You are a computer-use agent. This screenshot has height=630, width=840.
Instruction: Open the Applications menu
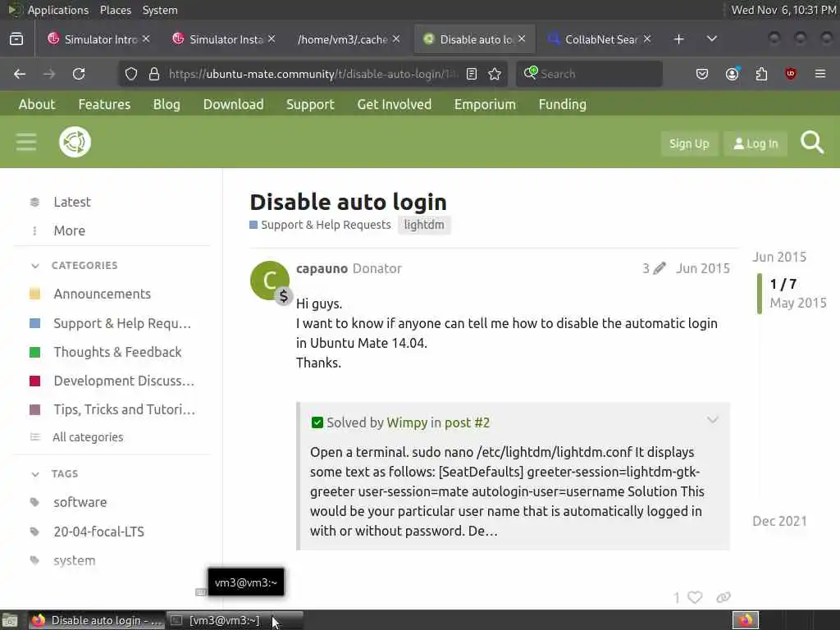point(58,10)
